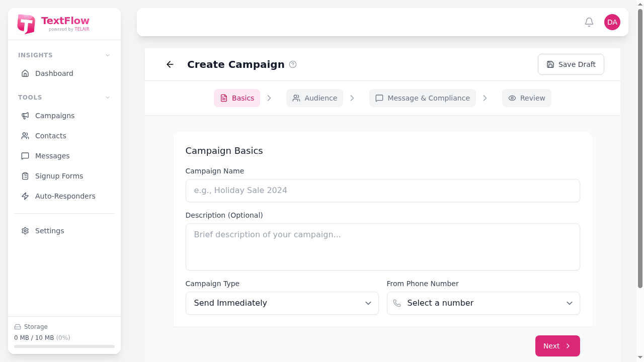The height and width of the screenshot is (362, 644).
Task: Click the Save Draft button
Action: (571, 64)
